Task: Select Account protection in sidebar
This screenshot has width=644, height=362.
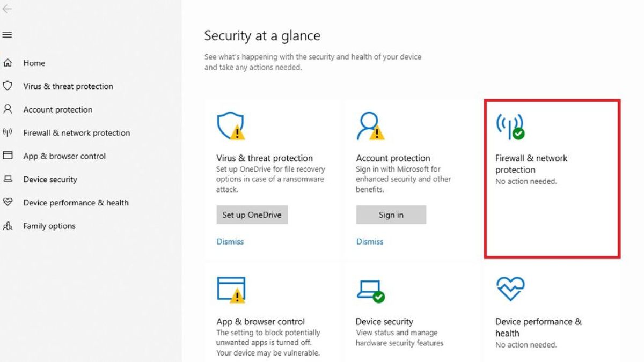Action: pos(58,109)
